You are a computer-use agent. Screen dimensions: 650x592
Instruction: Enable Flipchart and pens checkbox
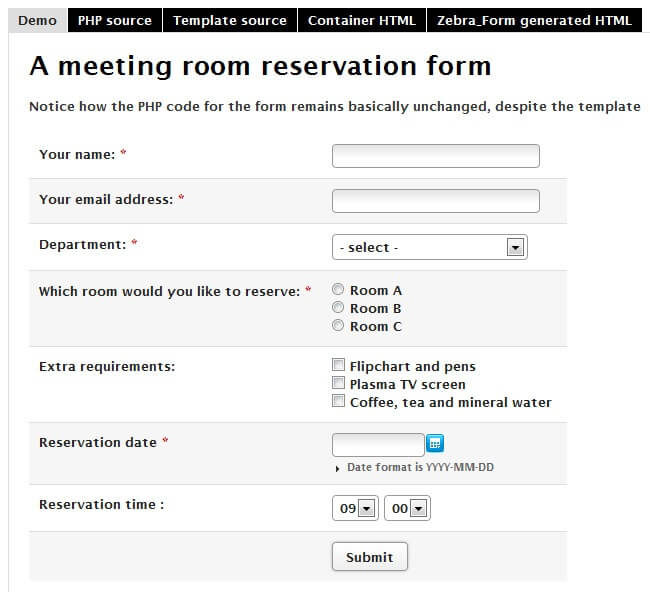click(x=338, y=366)
